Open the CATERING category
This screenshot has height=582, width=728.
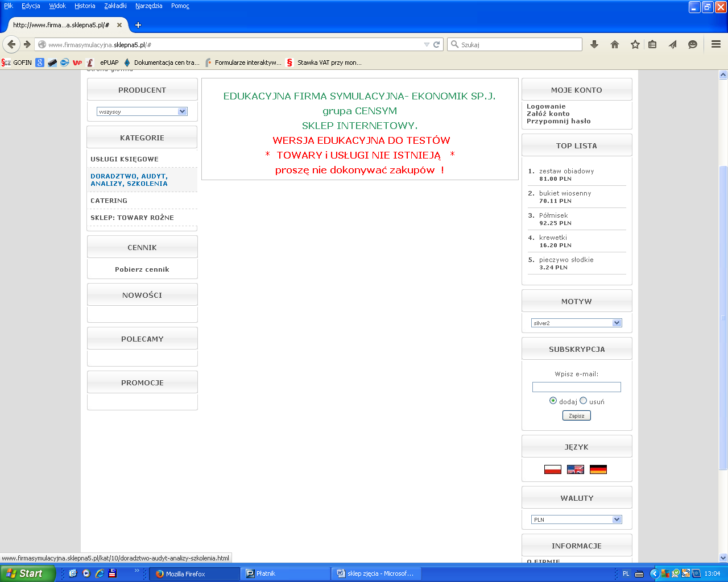point(109,201)
